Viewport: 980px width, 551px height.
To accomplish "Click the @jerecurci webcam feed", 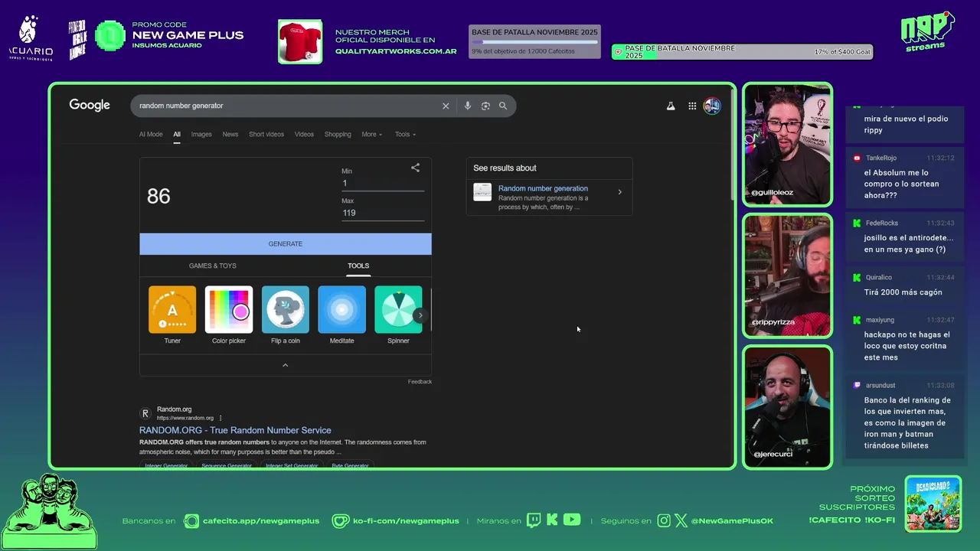I will click(787, 407).
